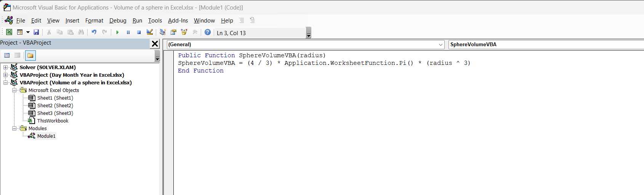Expand the Solver (SOLVER.XLAM) project node

(6, 68)
